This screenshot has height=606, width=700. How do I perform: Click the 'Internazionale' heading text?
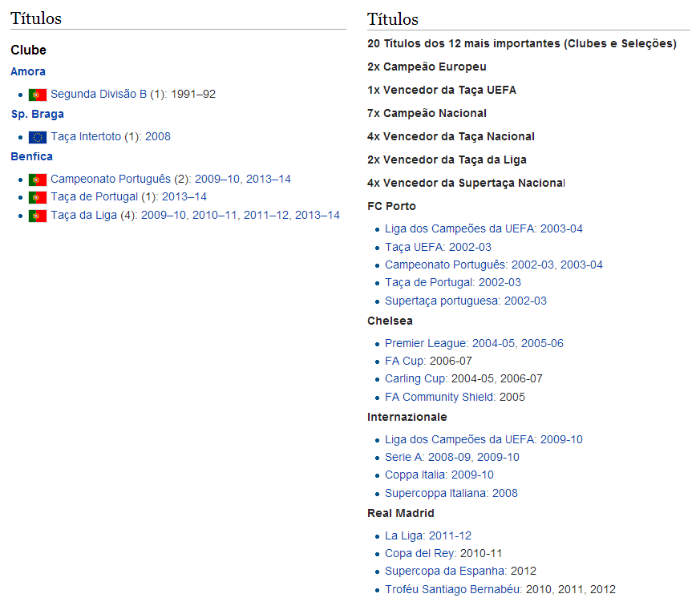point(407,418)
